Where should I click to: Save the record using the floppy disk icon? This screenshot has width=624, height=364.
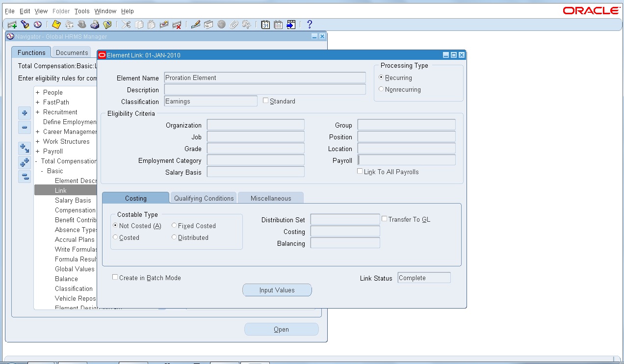point(55,24)
